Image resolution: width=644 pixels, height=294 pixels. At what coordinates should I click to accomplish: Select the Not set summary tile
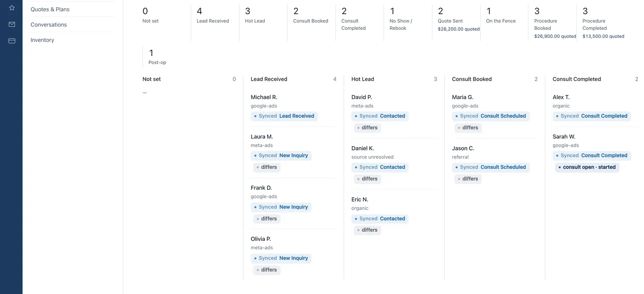coord(166,23)
